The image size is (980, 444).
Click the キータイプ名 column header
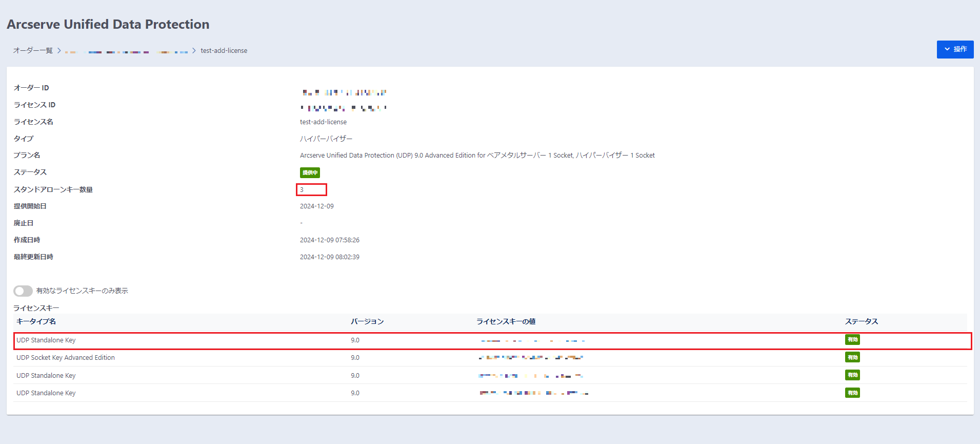coord(36,321)
